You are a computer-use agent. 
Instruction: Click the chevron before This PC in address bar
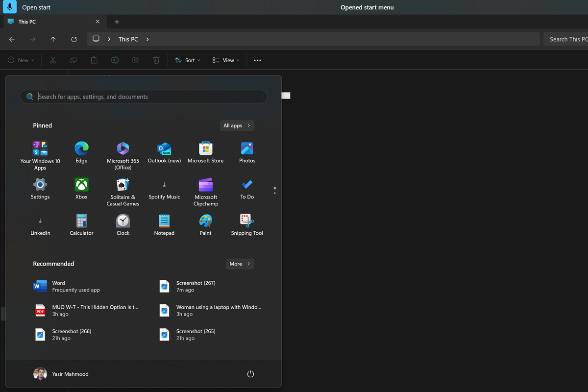click(x=109, y=39)
